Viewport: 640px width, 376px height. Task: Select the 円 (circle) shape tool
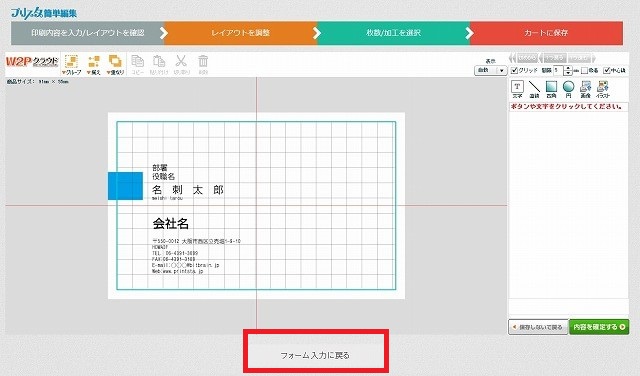[x=568, y=89]
